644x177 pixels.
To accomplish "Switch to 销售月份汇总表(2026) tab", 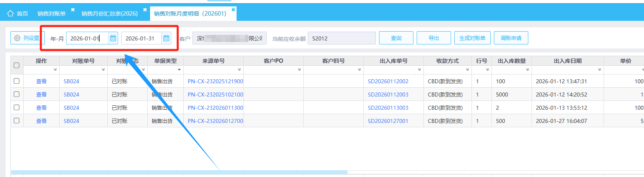I will coord(110,14).
